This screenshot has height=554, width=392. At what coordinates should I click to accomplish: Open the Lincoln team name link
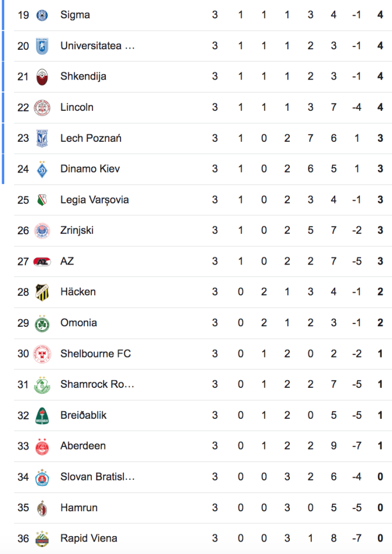tap(77, 107)
